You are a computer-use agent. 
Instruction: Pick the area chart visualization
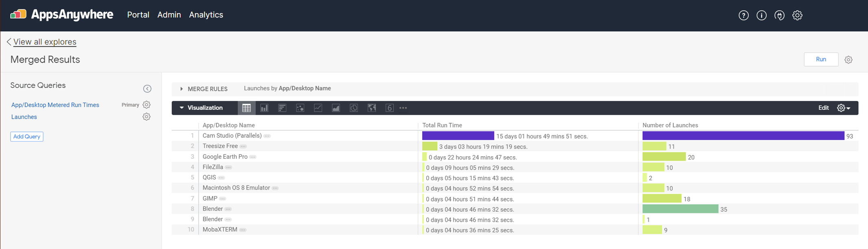tap(336, 108)
